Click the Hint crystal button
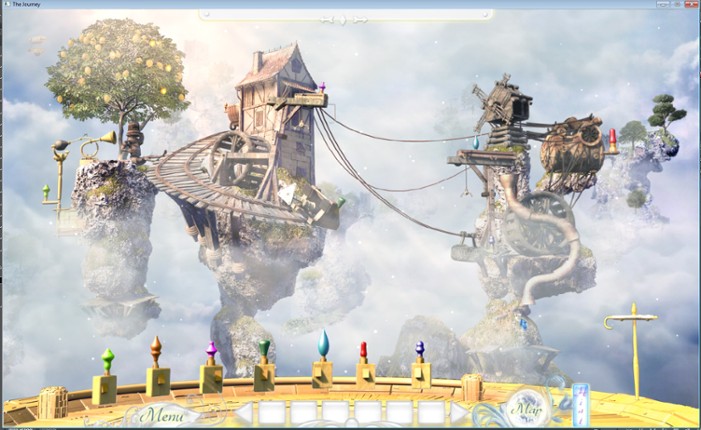Viewport: 701px width, 430px height. [x=581, y=404]
